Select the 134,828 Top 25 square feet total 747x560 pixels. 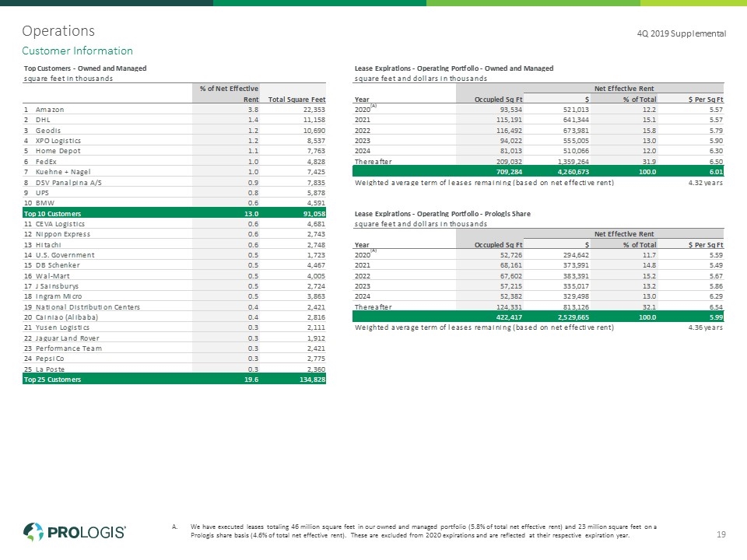[x=313, y=380]
